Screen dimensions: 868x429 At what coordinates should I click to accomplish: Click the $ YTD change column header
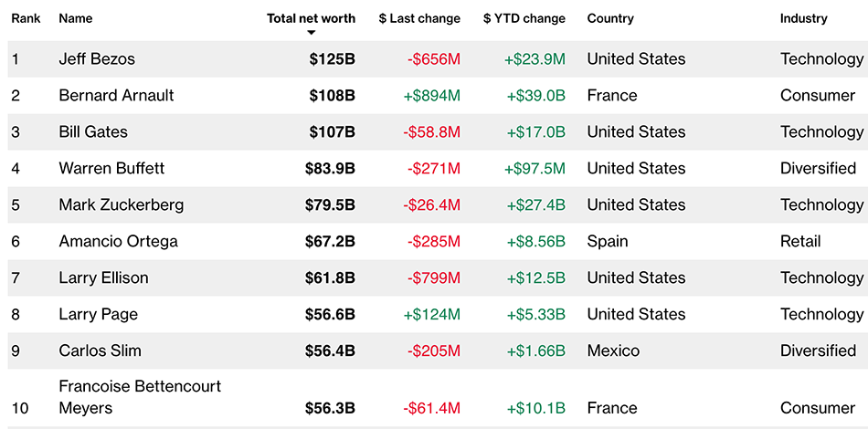coord(524,18)
